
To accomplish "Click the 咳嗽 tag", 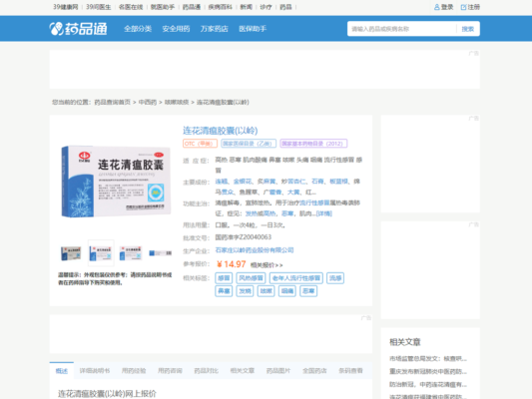I will (x=266, y=291).
